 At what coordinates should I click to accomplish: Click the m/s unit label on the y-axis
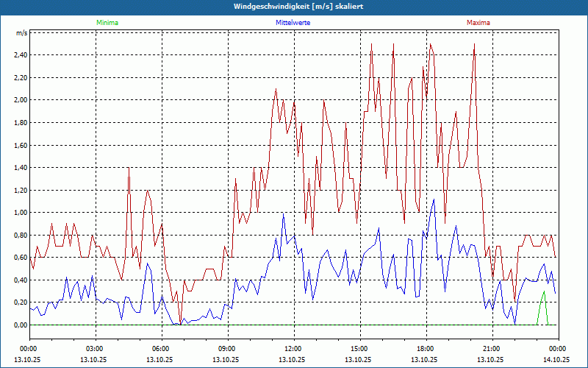coord(22,33)
